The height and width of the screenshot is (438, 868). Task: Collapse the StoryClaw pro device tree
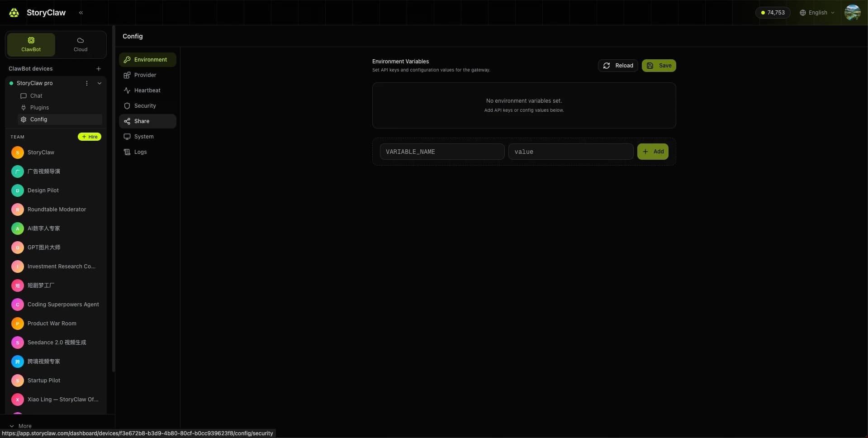tap(100, 83)
